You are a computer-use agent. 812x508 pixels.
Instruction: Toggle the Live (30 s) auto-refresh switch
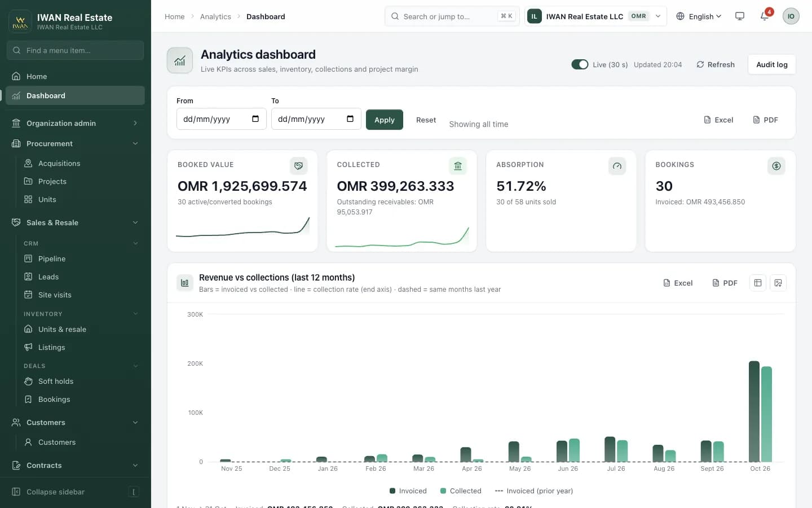coord(580,64)
